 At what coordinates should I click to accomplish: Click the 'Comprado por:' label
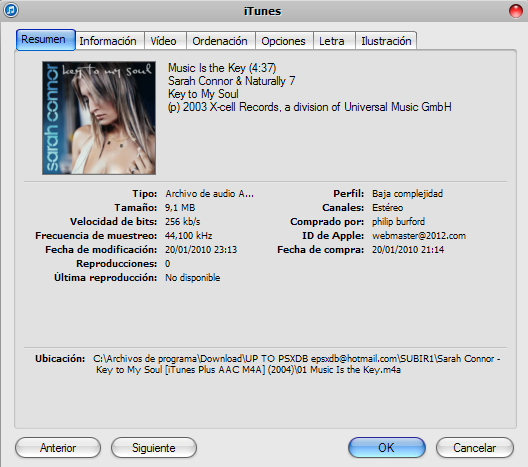[x=327, y=222]
